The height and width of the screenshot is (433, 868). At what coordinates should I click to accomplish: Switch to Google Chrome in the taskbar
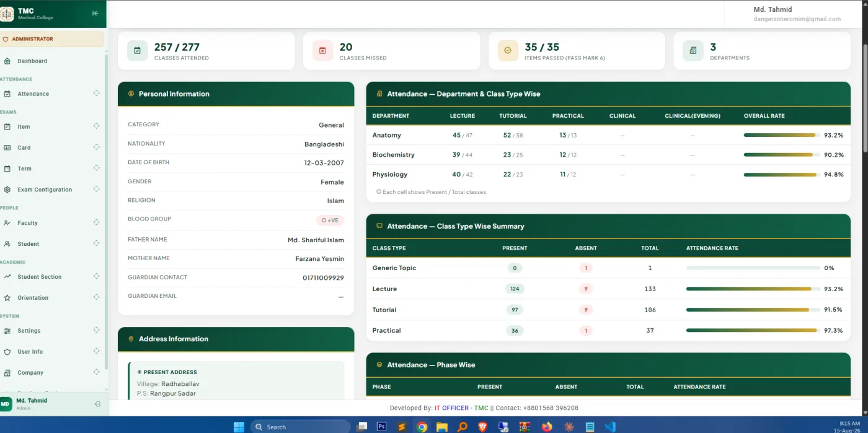422,426
